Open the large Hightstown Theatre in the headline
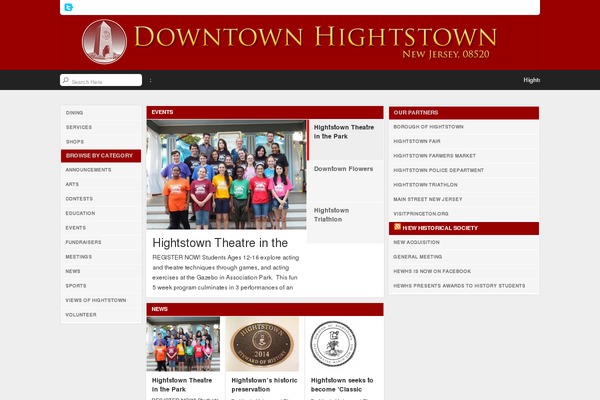The height and width of the screenshot is (400, 600). [x=220, y=243]
